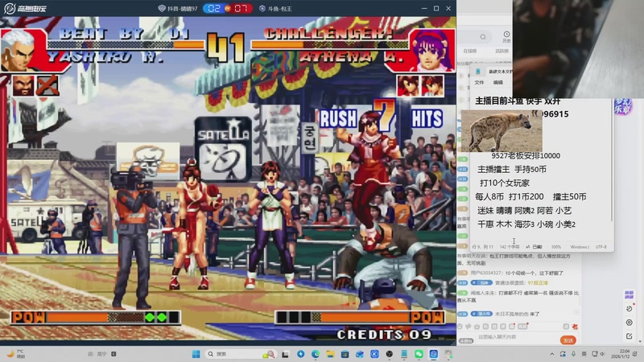Open the notification bell in the taskbar

635,354
